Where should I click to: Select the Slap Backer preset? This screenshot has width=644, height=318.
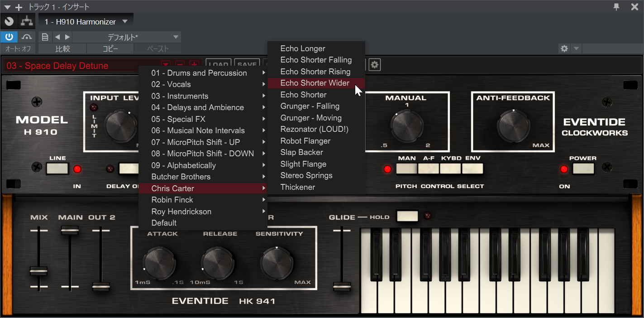316,152
